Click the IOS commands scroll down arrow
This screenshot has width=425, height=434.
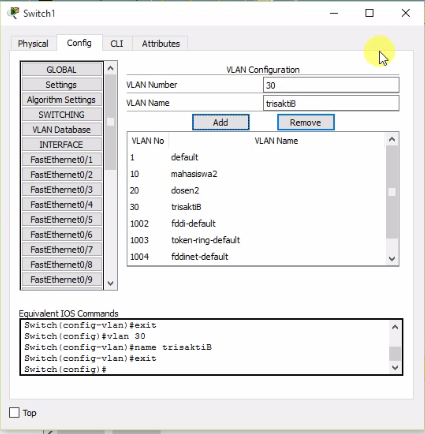point(395,368)
